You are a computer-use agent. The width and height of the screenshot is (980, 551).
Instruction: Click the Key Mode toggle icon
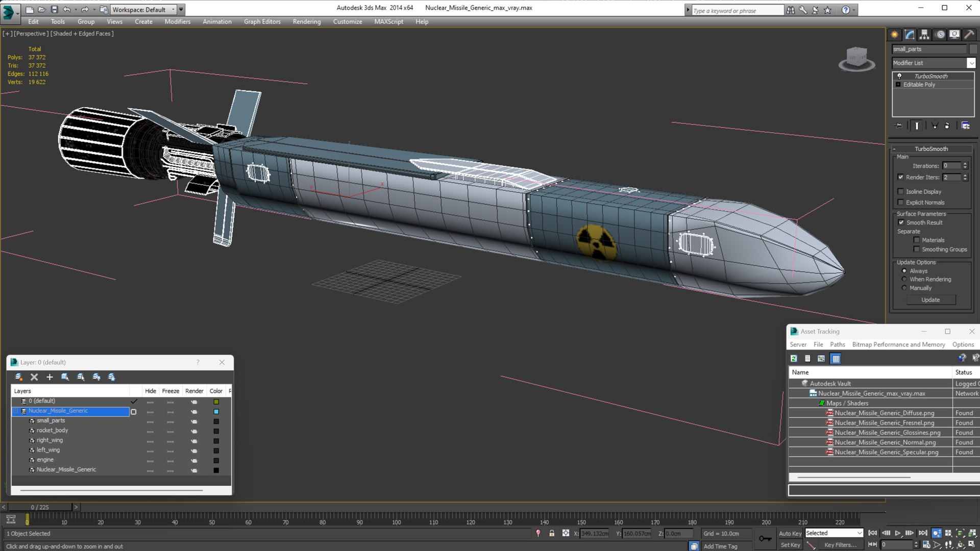point(872,544)
